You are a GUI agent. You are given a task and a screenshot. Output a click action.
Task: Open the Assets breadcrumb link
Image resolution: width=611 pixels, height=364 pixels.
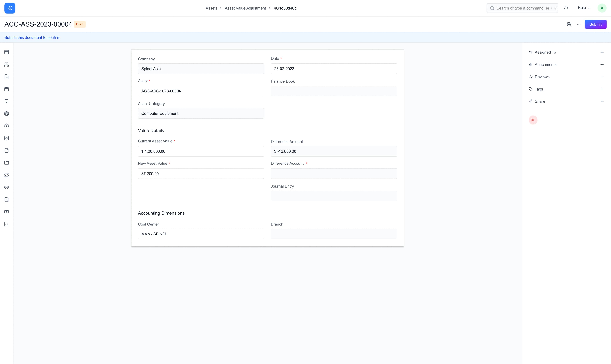coord(211,8)
